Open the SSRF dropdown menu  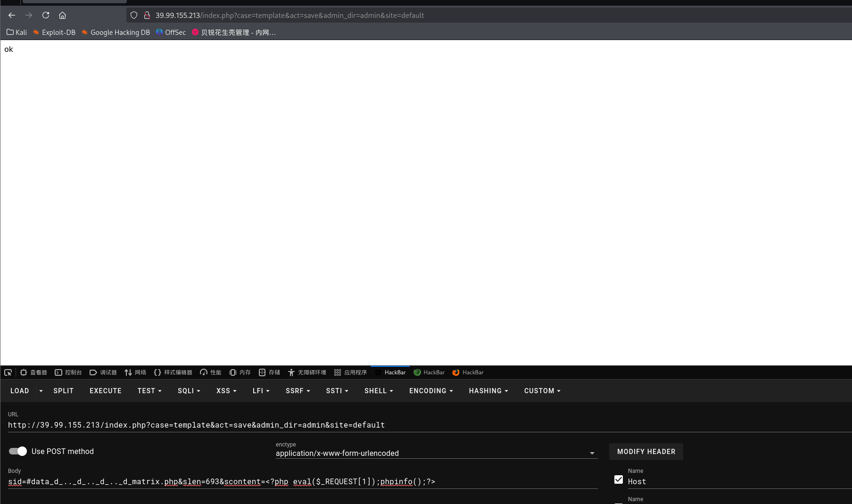[x=298, y=391]
